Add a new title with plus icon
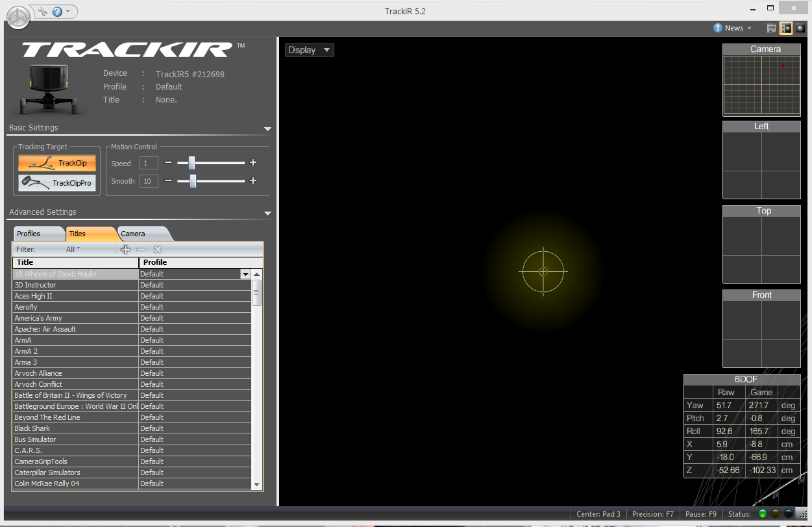The width and height of the screenshot is (812, 527). (126, 249)
